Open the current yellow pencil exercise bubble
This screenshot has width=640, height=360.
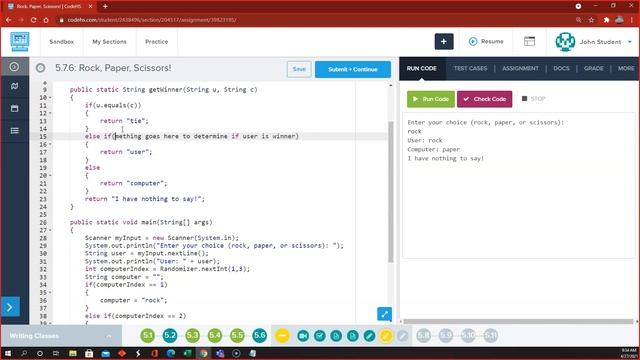[x=386, y=336]
